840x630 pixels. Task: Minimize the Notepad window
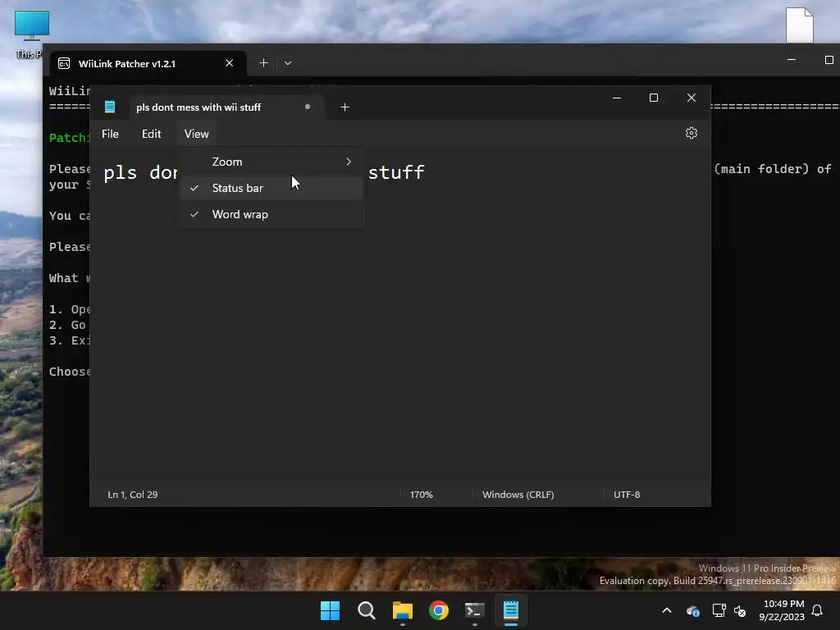[x=617, y=98]
